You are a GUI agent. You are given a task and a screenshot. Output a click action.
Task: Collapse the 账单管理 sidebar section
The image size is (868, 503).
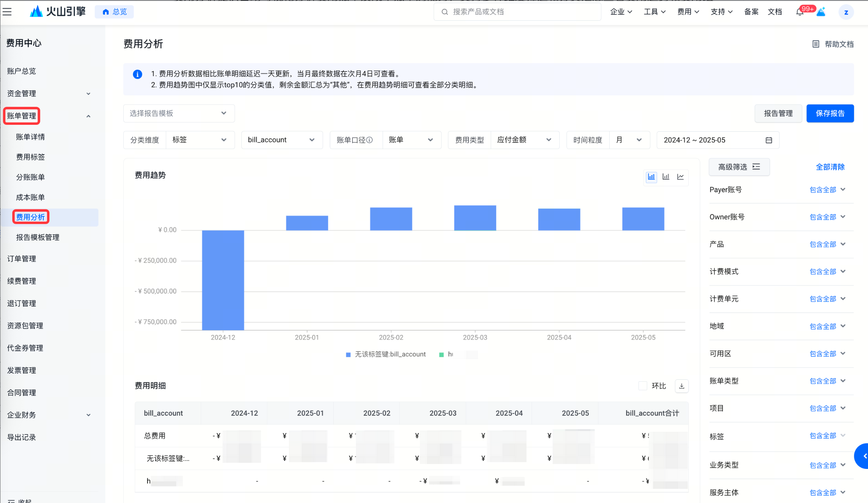(x=88, y=116)
